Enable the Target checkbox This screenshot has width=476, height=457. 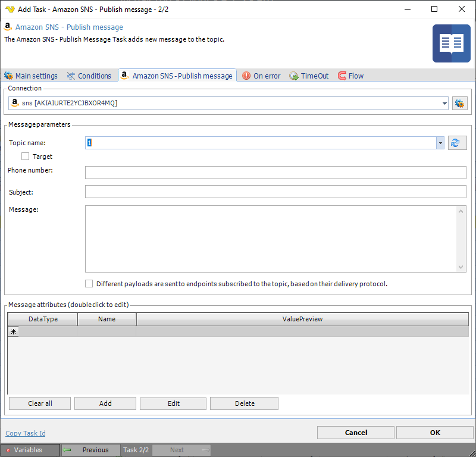point(26,156)
